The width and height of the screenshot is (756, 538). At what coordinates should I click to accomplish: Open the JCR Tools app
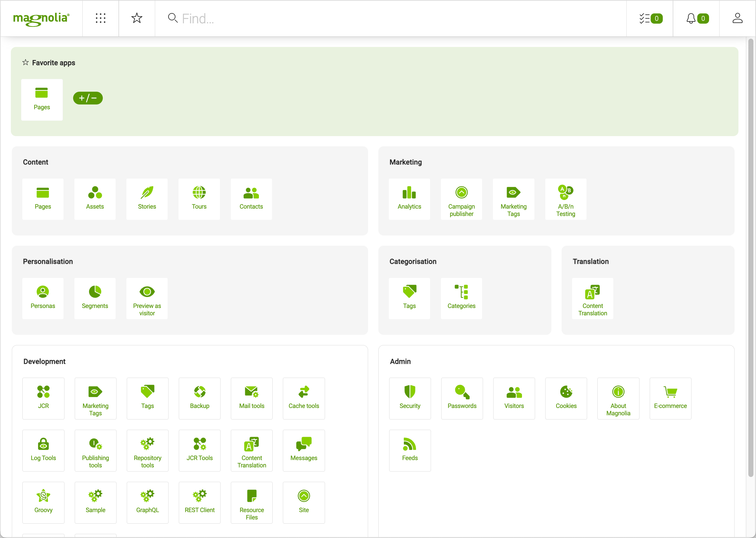point(200,450)
